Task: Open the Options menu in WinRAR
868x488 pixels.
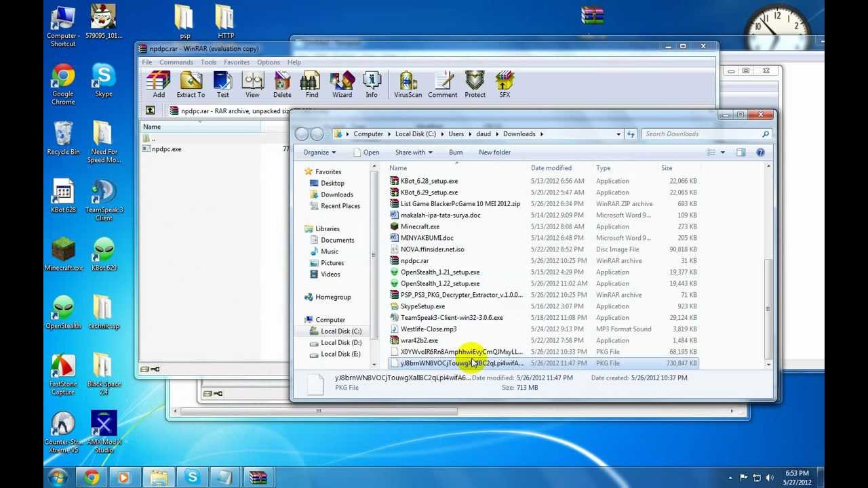Action: pyautogui.click(x=268, y=62)
